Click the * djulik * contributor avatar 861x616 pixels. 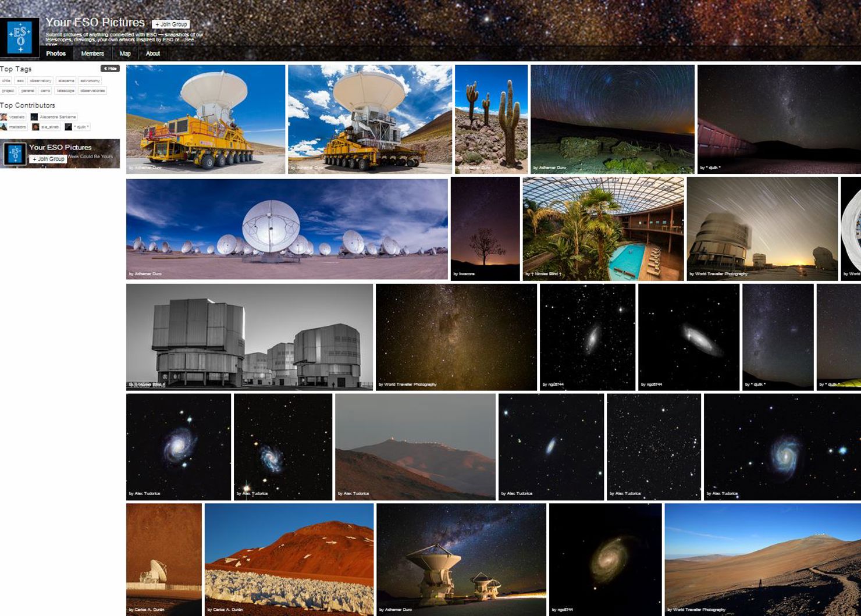[x=68, y=127]
